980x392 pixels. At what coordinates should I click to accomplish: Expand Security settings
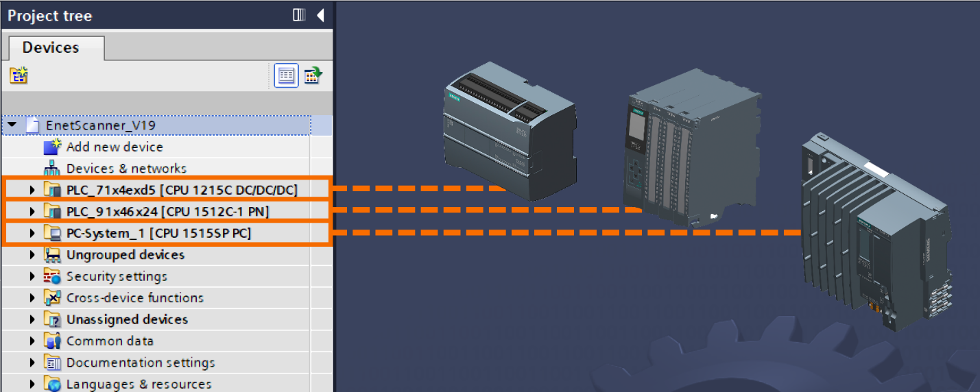[32, 277]
